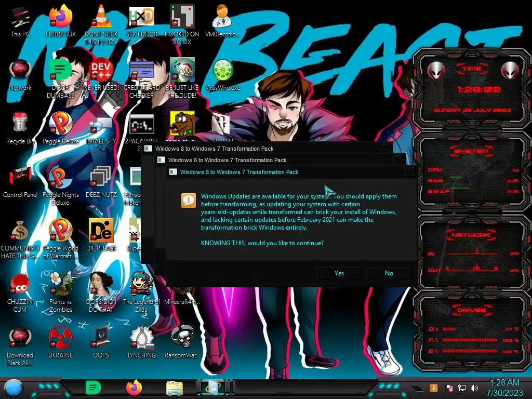Click the left Alienware head on the gadget

436,71
